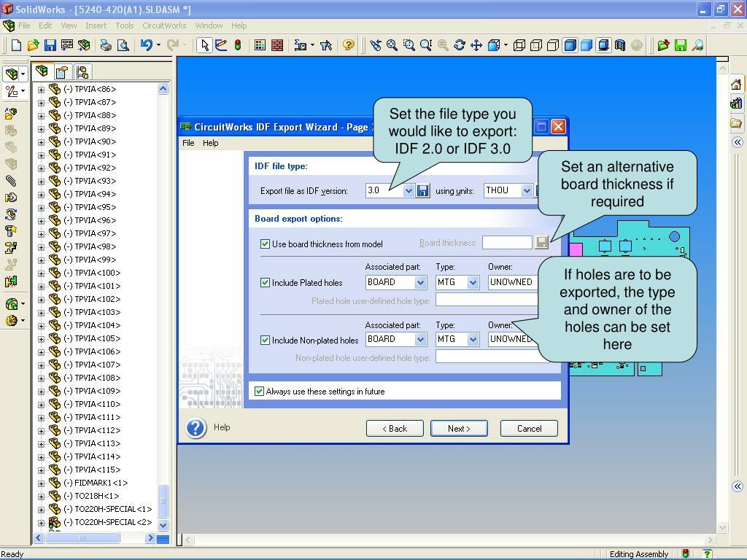The width and height of the screenshot is (747, 560).
Task: Open the wizard's Help menu
Action: pyautogui.click(x=210, y=143)
